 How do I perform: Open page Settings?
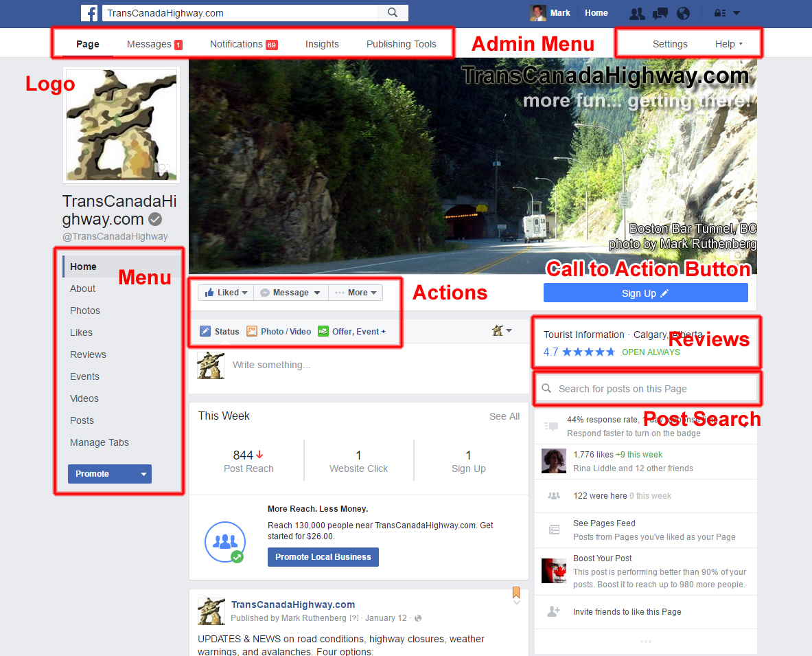click(670, 44)
